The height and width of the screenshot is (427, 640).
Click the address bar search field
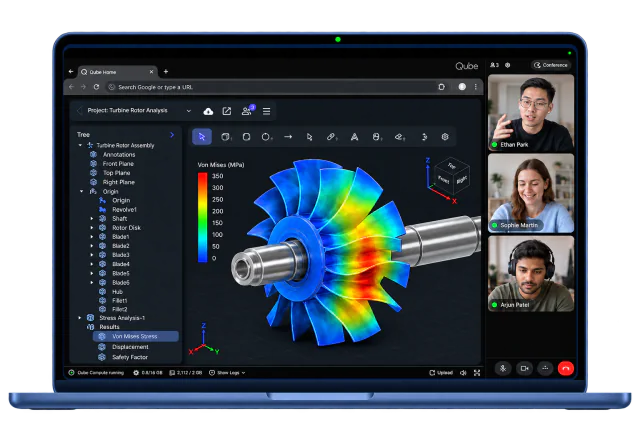tap(271, 87)
